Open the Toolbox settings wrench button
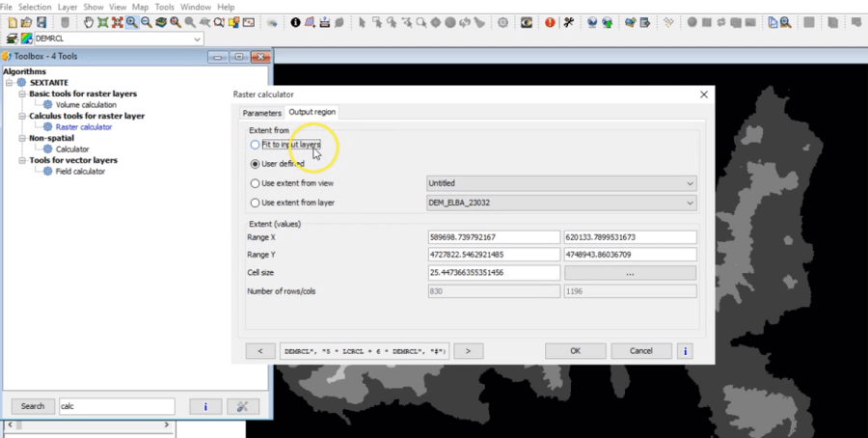The width and height of the screenshot is (868, 438). 242,406
